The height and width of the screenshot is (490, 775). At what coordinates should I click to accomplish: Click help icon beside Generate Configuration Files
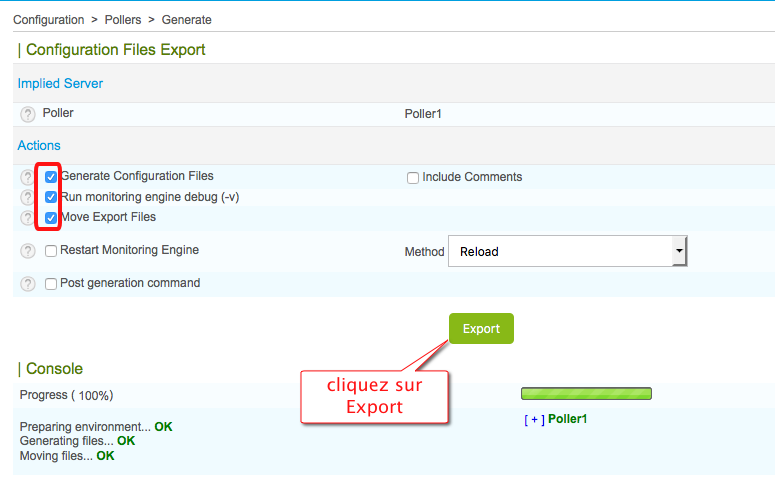[28, 177]
